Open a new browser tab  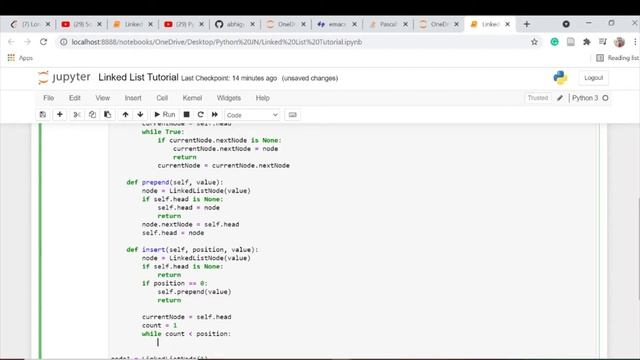point(527,24)
